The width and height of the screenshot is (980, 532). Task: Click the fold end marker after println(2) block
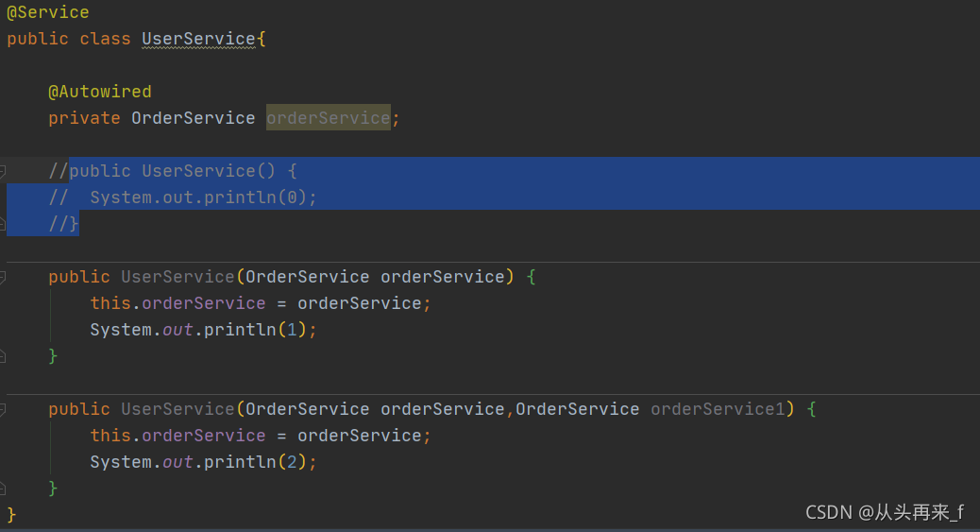[x=3, y=489]
